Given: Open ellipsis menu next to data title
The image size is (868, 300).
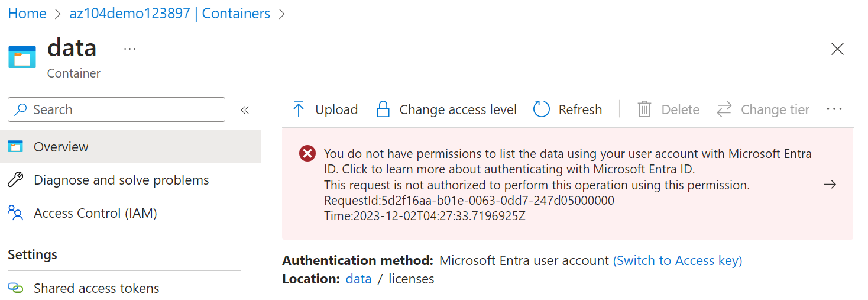Looking at the screenshot, I should pos(129,49).
